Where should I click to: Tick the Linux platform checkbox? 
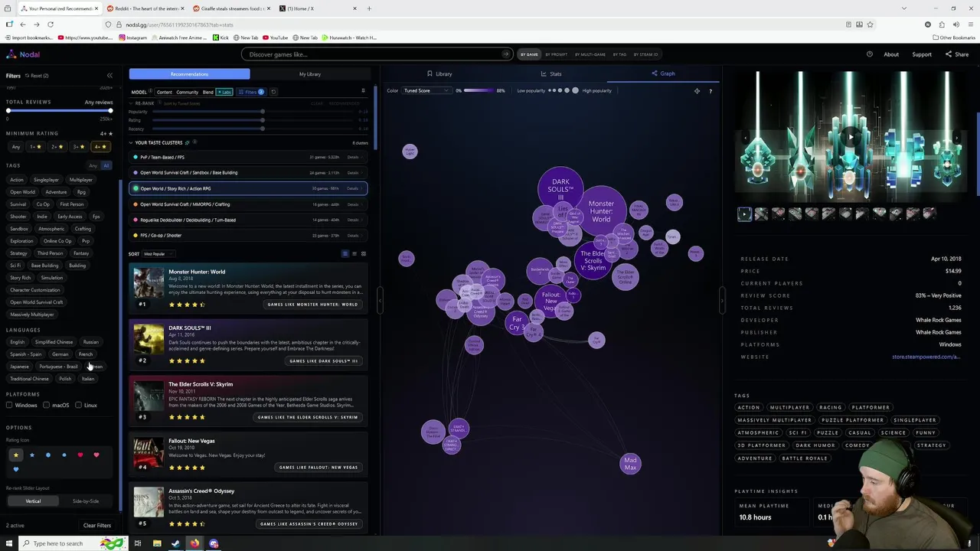coord(78,405)
